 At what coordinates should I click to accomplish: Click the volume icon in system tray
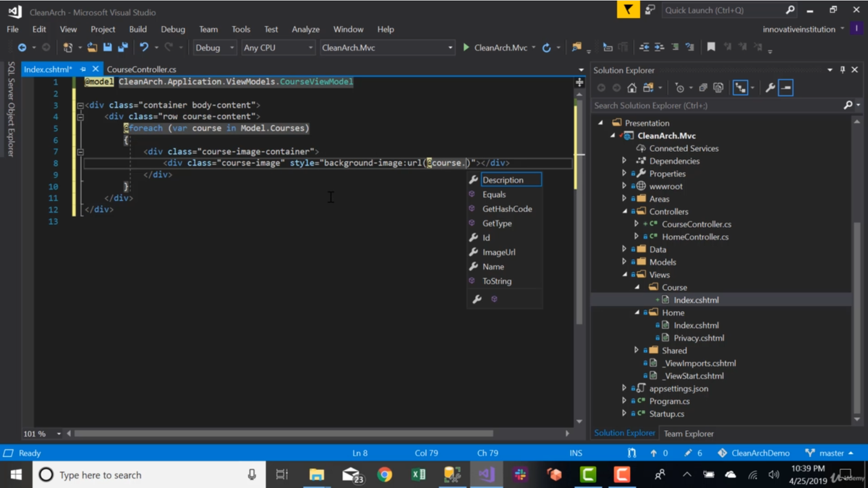[774, 475]
